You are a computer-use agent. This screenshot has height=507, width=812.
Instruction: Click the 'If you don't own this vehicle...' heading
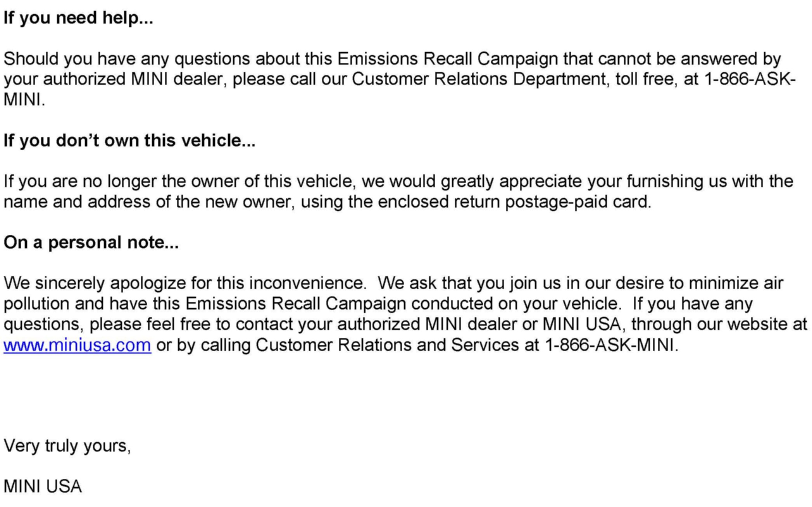pos(129,140)
